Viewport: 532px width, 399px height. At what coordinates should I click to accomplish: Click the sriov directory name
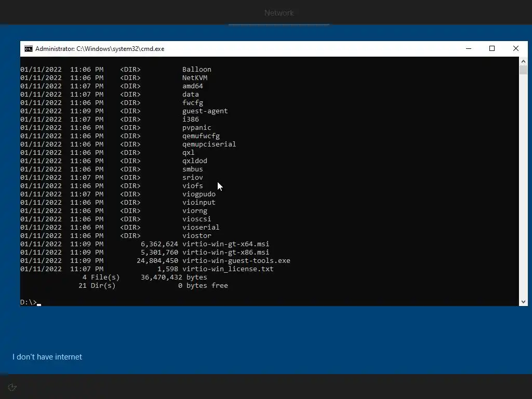(192, 178)
